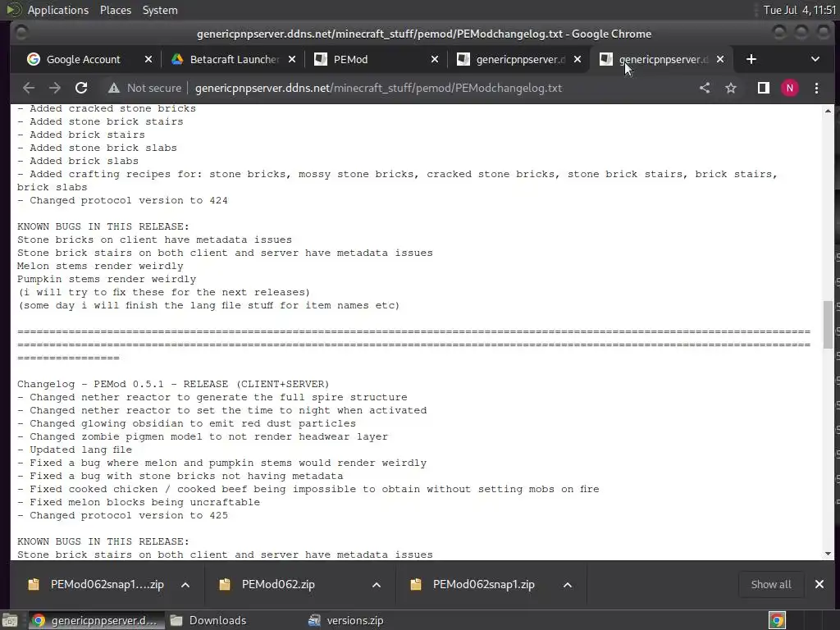Expand options for PEMod062snap1....zip download
The height and width of the screenshot is (630, 840).
[x=185, y=584]
